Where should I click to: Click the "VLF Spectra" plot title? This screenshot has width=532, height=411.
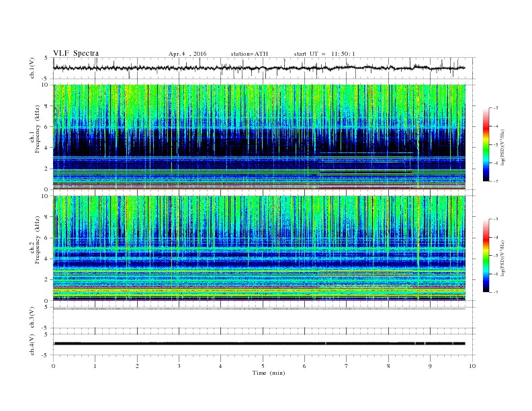(76, 53)
